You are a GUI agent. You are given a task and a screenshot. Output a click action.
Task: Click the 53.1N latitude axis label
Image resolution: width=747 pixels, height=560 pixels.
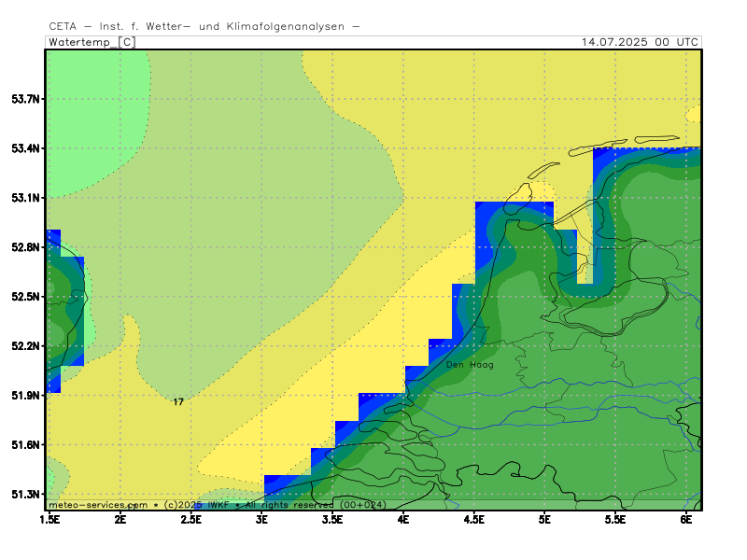[26, 198]
